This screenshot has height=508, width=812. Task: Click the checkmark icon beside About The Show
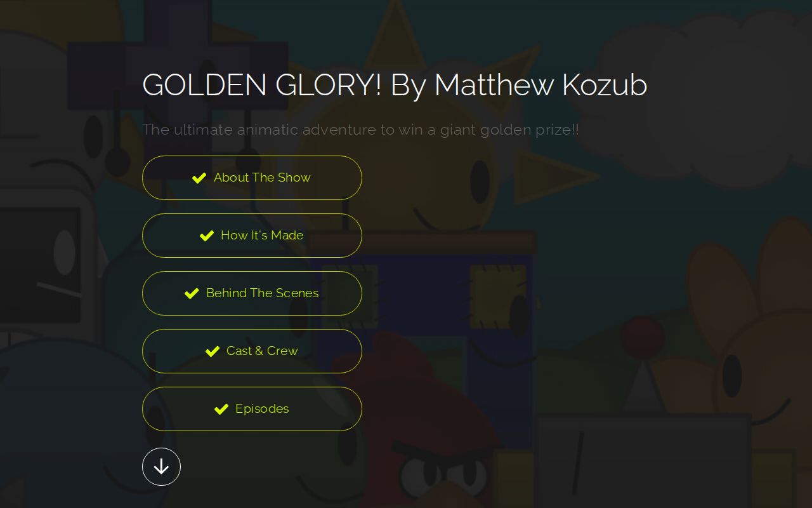point(199,178)
